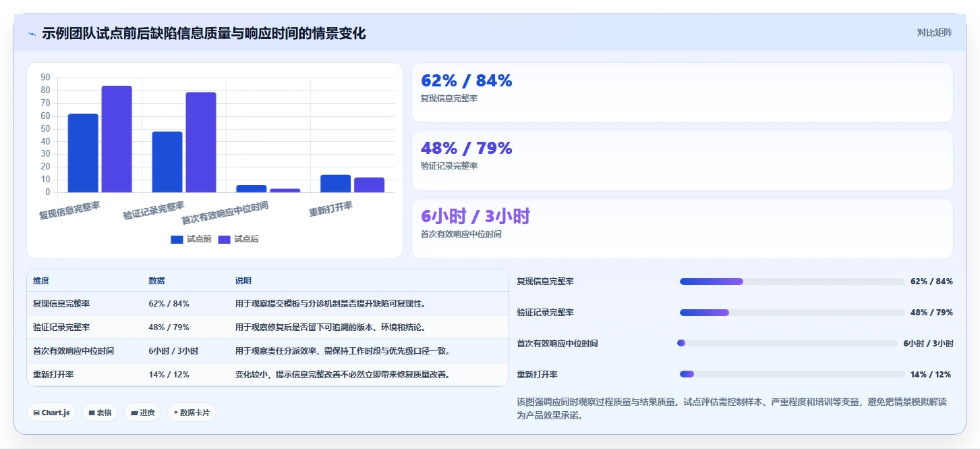Click the description about 责任分派效率
Viewport: 980px width, 449px height.
[x=343, y=351]
